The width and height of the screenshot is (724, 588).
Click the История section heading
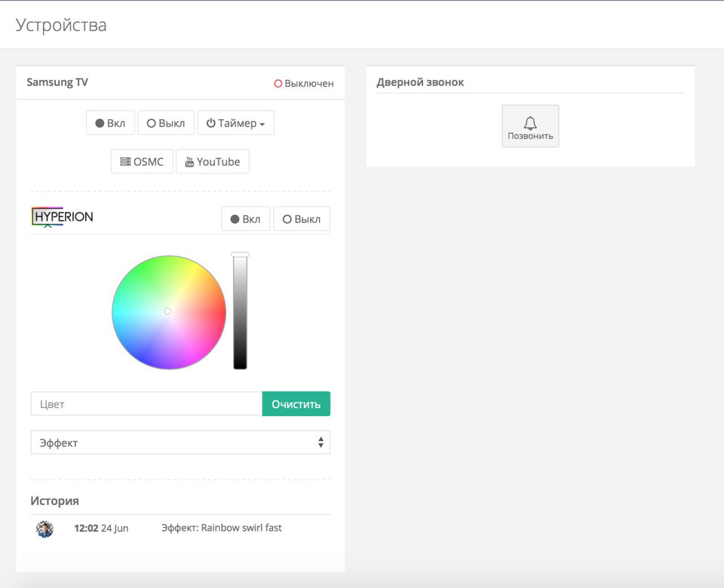coord(55,500)
